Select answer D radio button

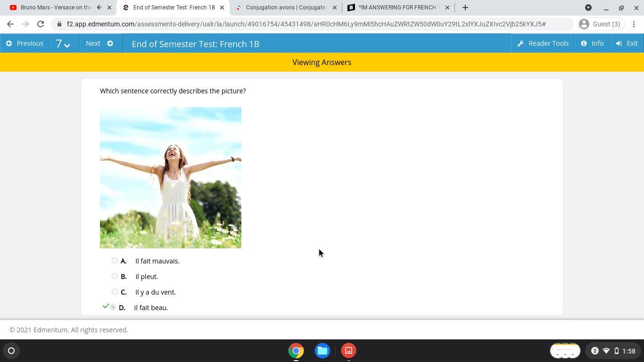tap(113, 307)
